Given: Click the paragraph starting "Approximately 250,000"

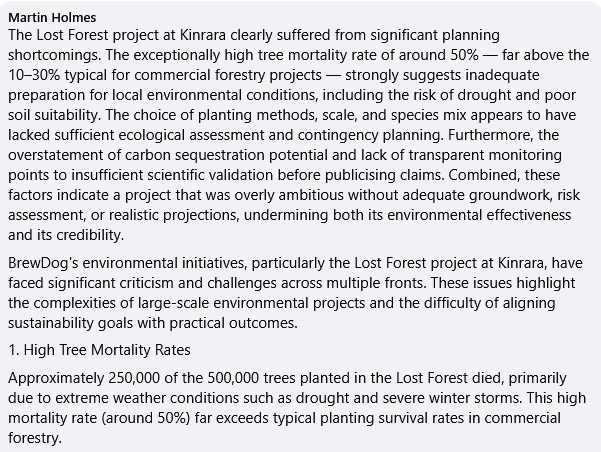Looking at the screenshot, I should click(300, 408).
